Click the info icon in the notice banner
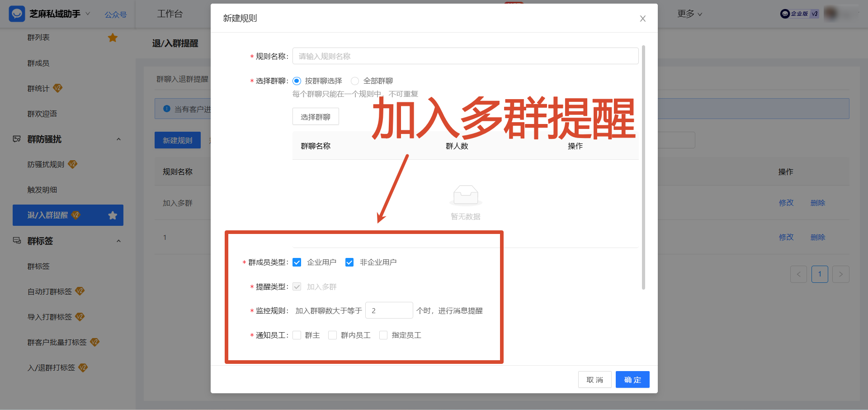This screenshot has height=410, width=868. (x=167, y=109)
